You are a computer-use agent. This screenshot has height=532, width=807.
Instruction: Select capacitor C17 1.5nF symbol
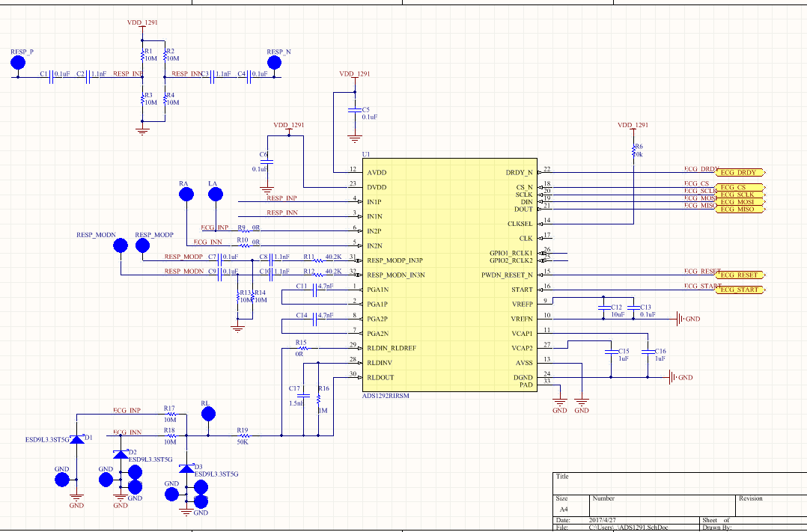pos(304,396)
